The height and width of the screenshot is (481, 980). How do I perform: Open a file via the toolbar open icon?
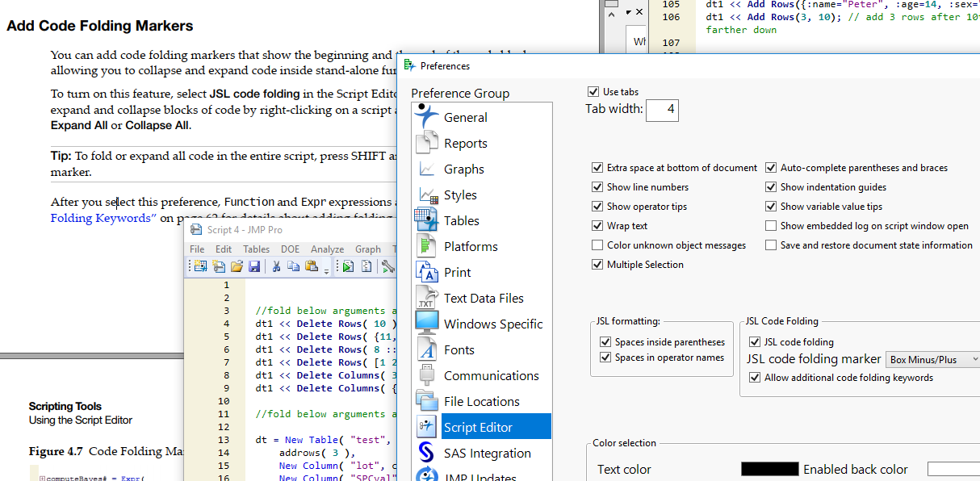[237, 266]
